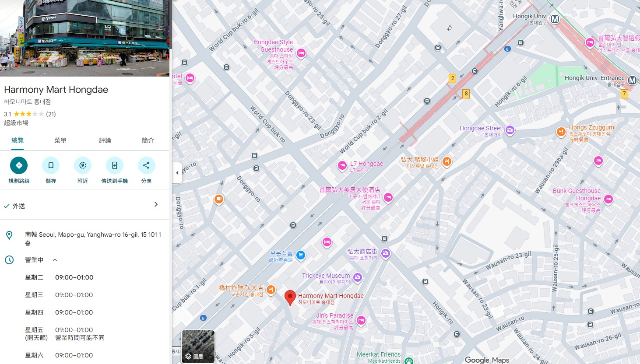This screenshot has width=640, height=364.
Task: Toggle the 圖層 satellite layers view
Action: point(197,346)
